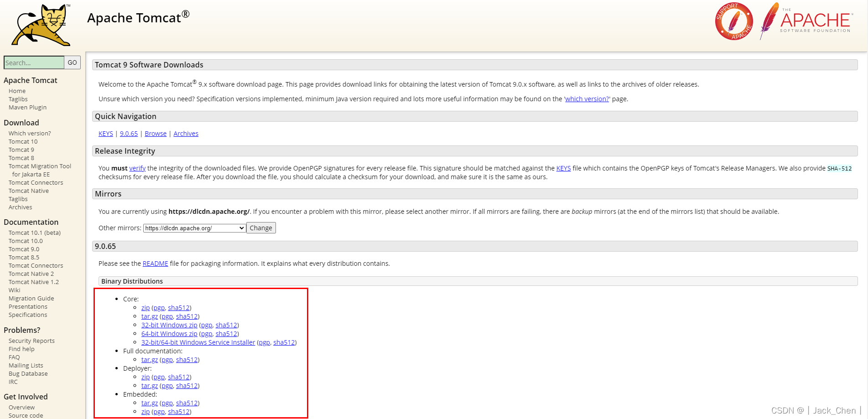The image size is (868, 419).
Task: Open the Find help link
Action: point(21,349)
